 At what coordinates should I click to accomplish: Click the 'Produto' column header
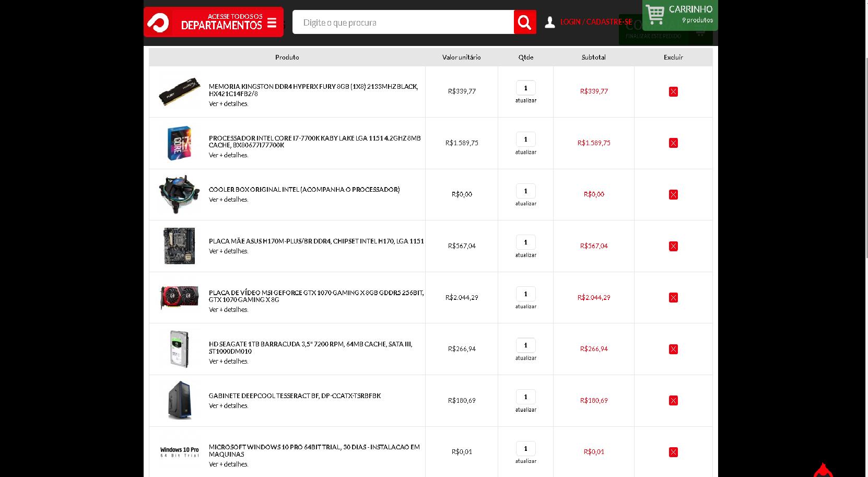pyautogui.click(x=287, y=57)
